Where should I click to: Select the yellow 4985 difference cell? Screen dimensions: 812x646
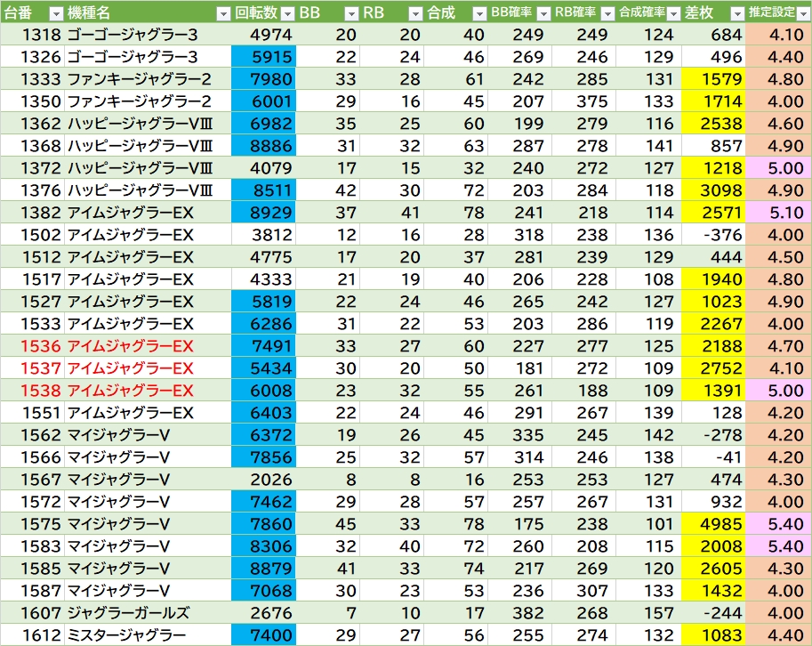point(713,525)
